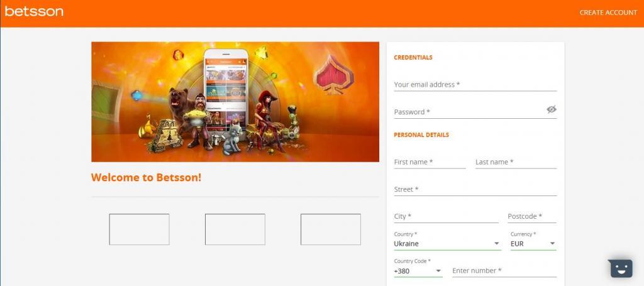Click the first empty box under Welcome

coord(139,229)
